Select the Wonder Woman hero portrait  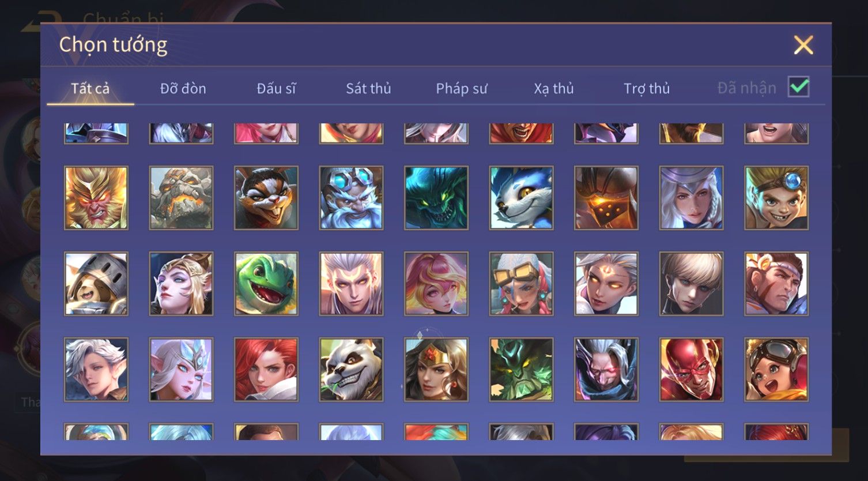[x=436, y=369]
